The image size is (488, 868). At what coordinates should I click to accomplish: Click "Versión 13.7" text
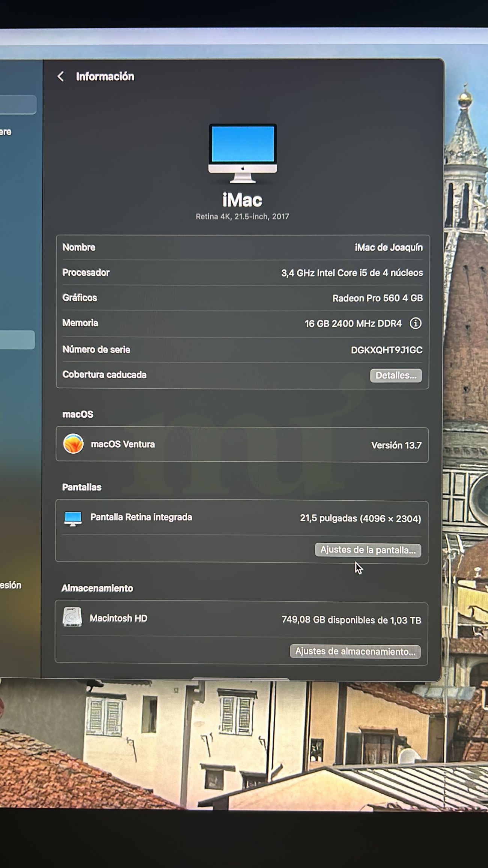[396, 445]
